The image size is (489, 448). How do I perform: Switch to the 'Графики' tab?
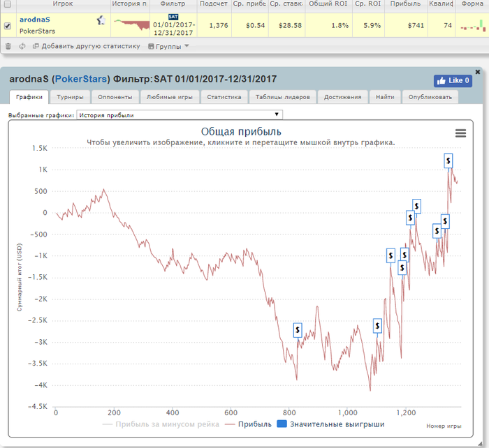(x=29, y=97)
